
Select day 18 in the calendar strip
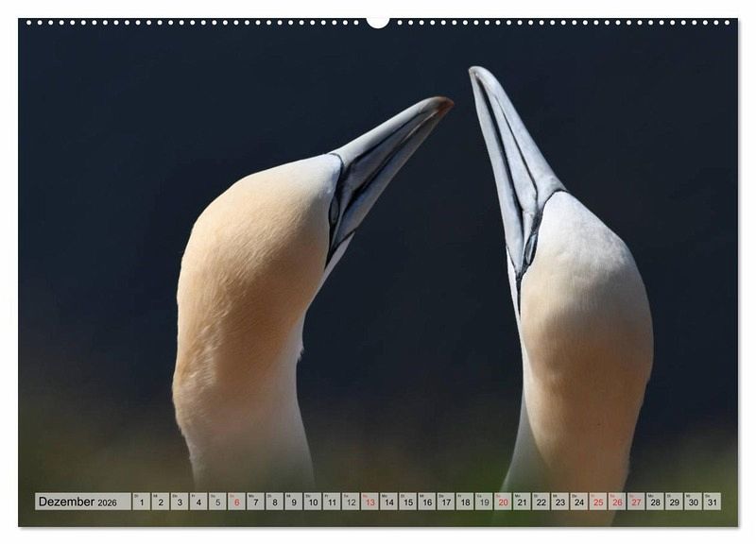click(465, 502)
